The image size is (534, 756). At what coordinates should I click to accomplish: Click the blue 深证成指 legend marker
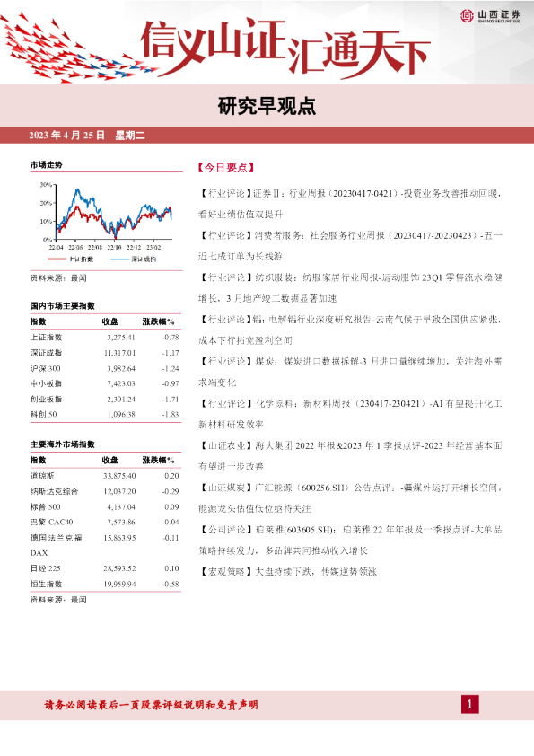pos(120,259)
